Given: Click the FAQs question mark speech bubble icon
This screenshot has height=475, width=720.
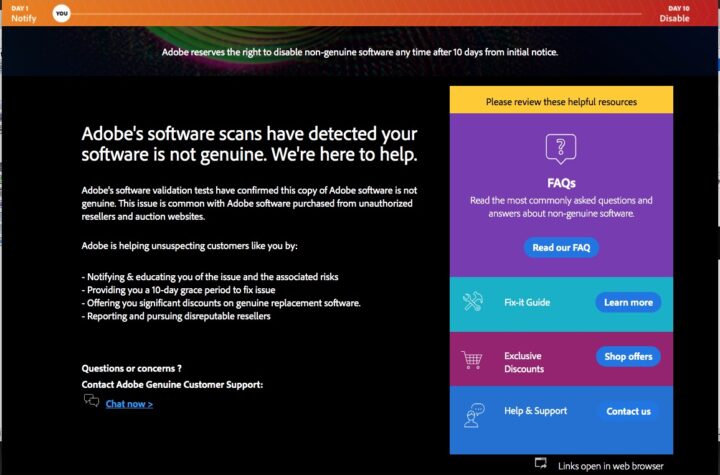Looking at the screenshot, I should 561,149.
